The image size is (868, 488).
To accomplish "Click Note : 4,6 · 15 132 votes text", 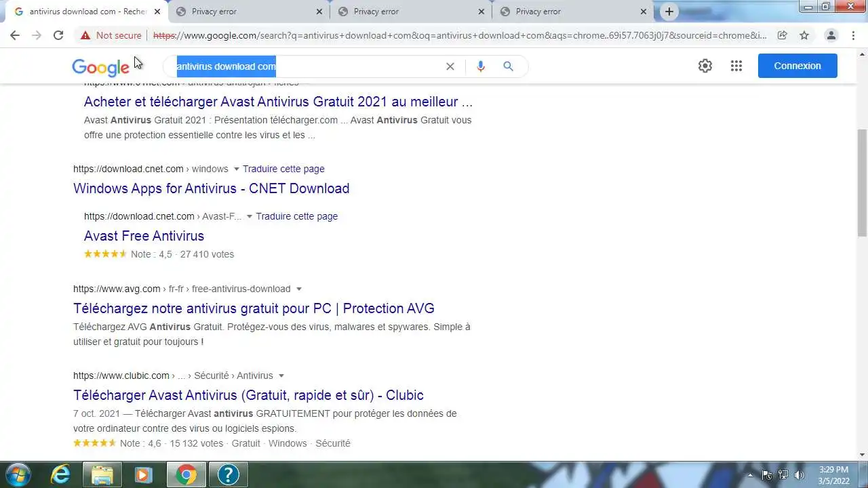I will 172,443.
